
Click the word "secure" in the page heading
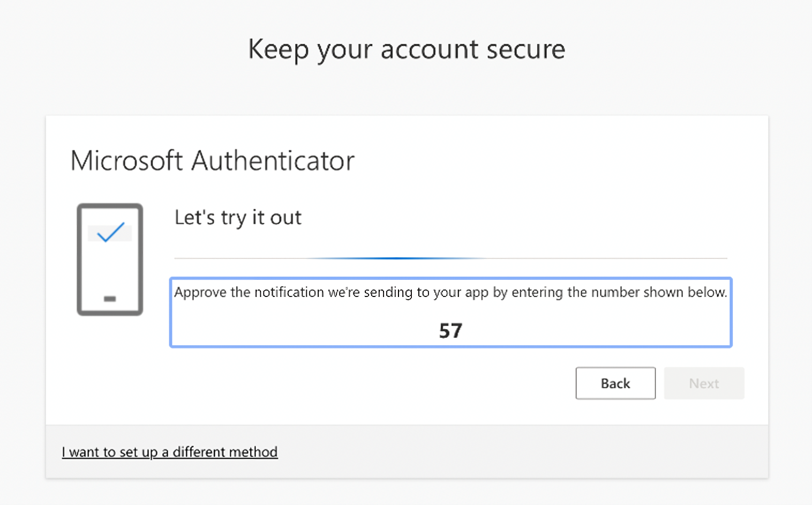coord(526,50)
